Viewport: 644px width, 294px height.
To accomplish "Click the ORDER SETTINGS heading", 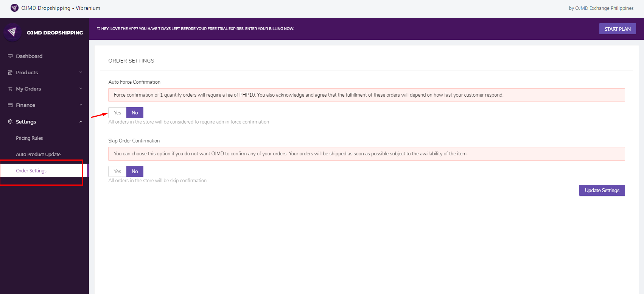I will point(131,61).
